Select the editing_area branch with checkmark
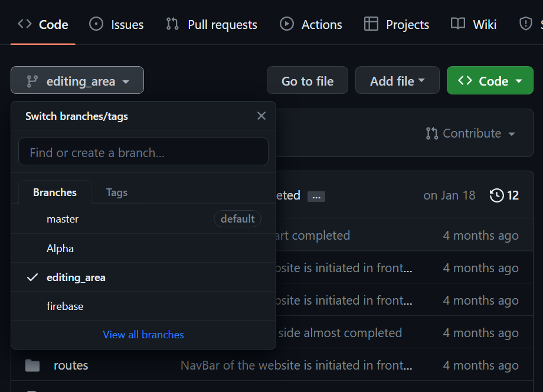The width and height of the screenshot is (543, 392). [76, 277]
